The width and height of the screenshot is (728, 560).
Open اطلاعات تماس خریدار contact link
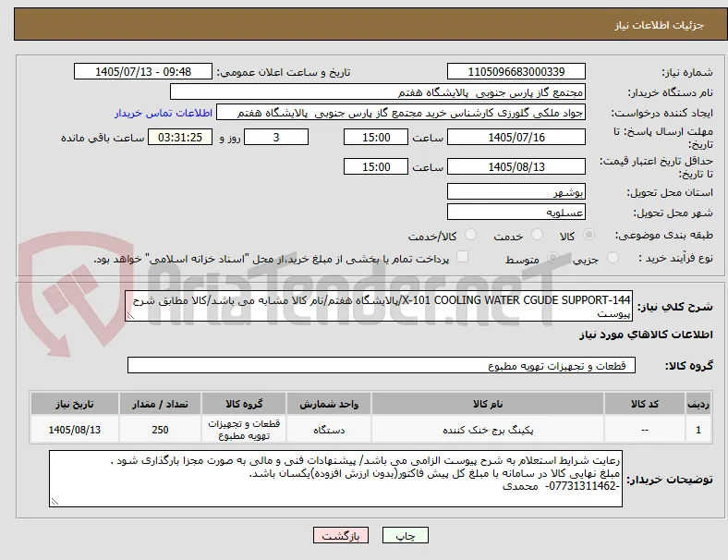click(x=163, y=113)
